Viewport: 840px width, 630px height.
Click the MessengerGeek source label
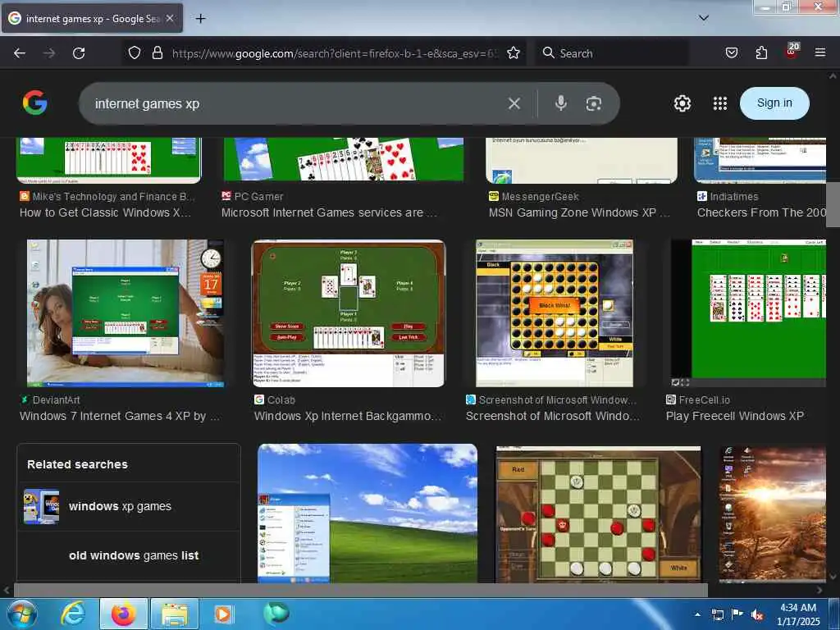coord(533,197)
